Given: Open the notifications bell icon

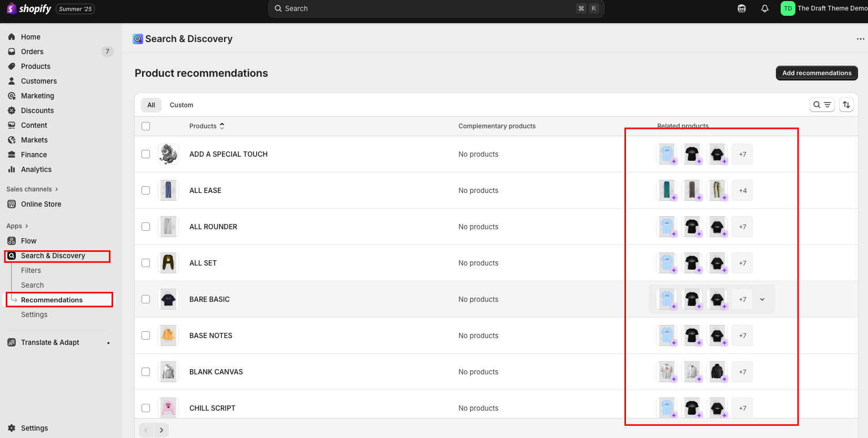Looking at the screenshot, I should [765, 8].
